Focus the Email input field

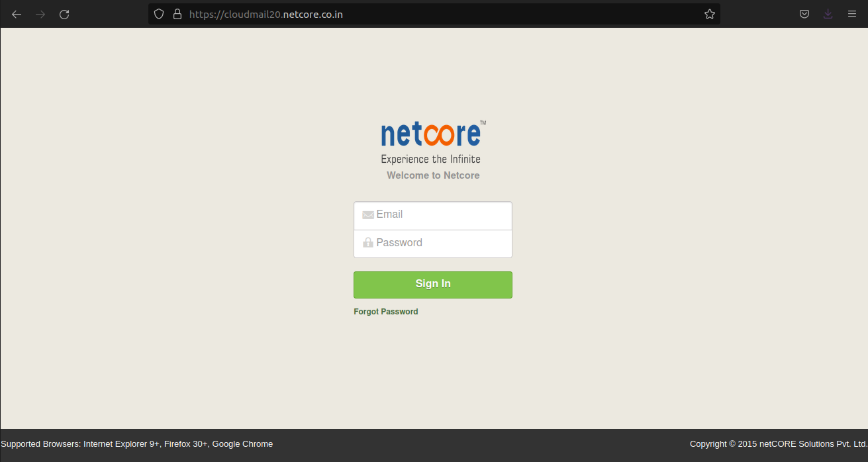pos(433,216)
